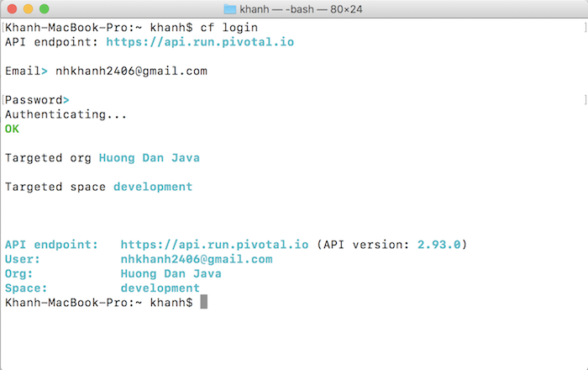Click the red close window button
The height and width of the screenshot is (370, 588).
click(12, 8)
